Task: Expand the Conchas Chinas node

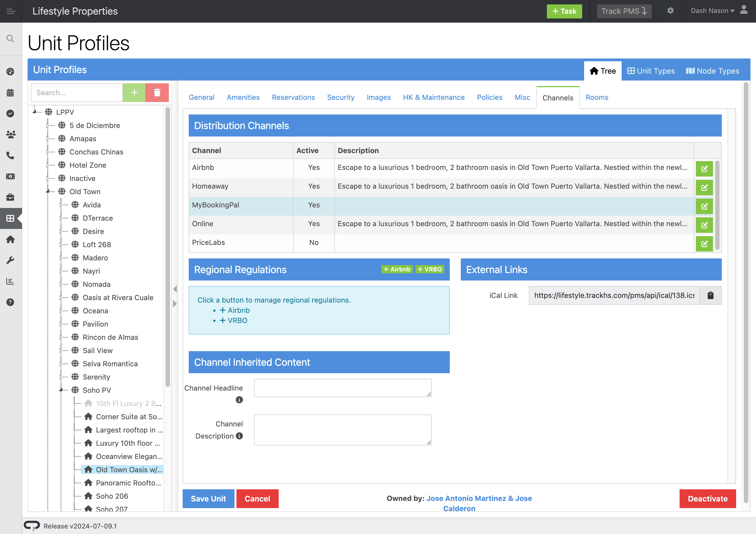Action: [x=48, y=152]
